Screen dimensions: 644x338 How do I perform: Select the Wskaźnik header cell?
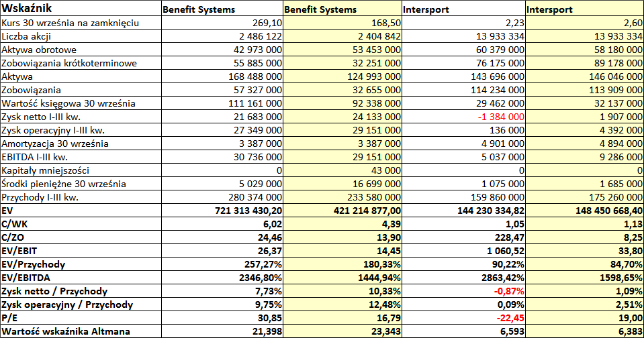click(81, 8)
